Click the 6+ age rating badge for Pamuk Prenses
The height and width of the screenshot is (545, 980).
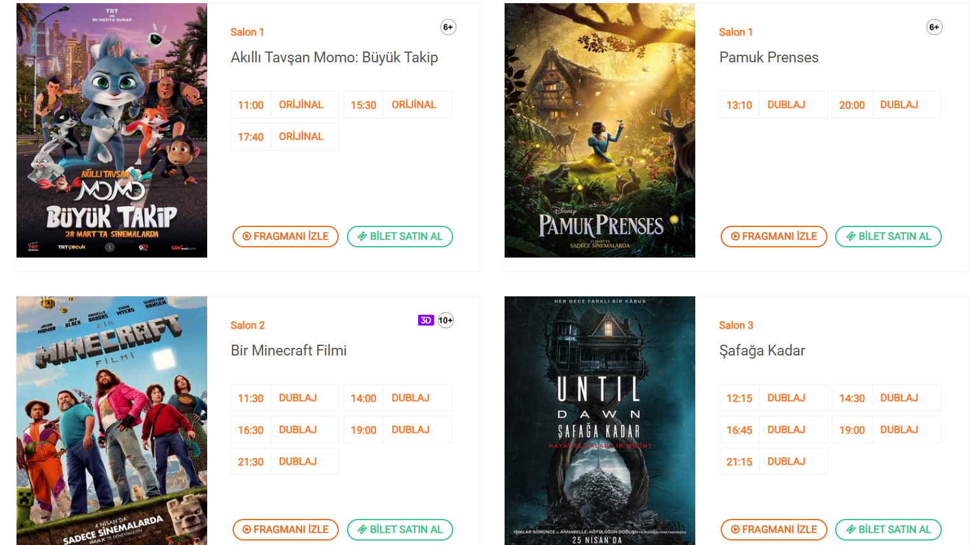pos(934,27)
